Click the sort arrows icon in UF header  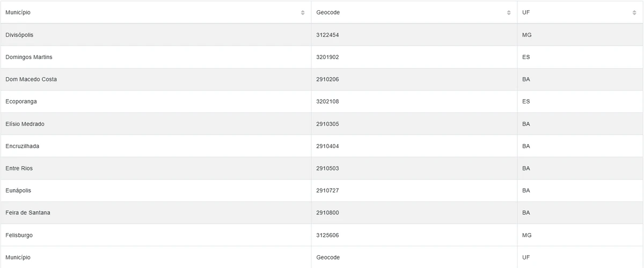pyautogui.click(x=634, y=12)
